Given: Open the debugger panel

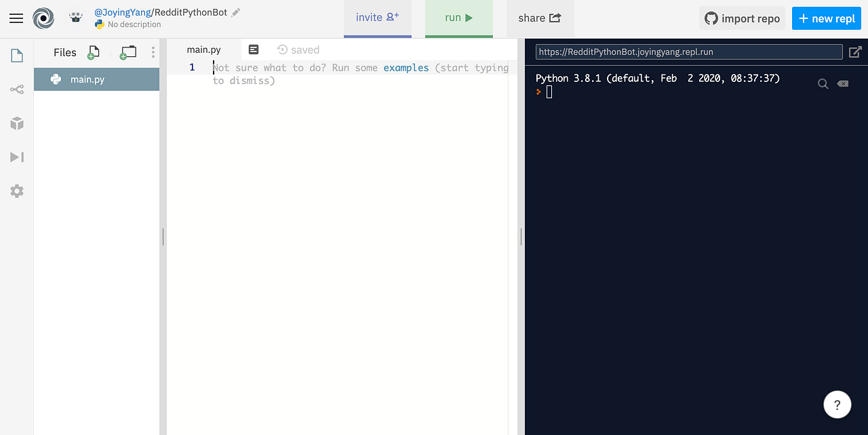Looking at the screenshot, I should [16, 157].
